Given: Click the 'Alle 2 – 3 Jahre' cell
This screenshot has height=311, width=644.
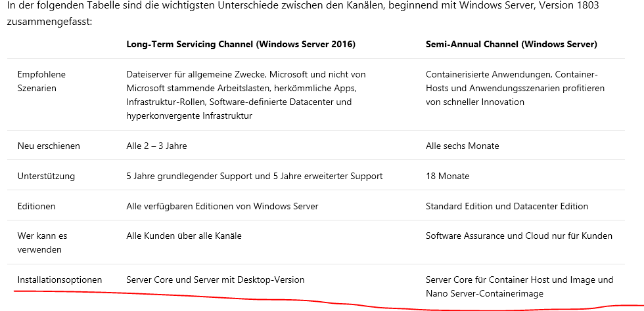Looking at the screenshot, I should coord(156,146).
